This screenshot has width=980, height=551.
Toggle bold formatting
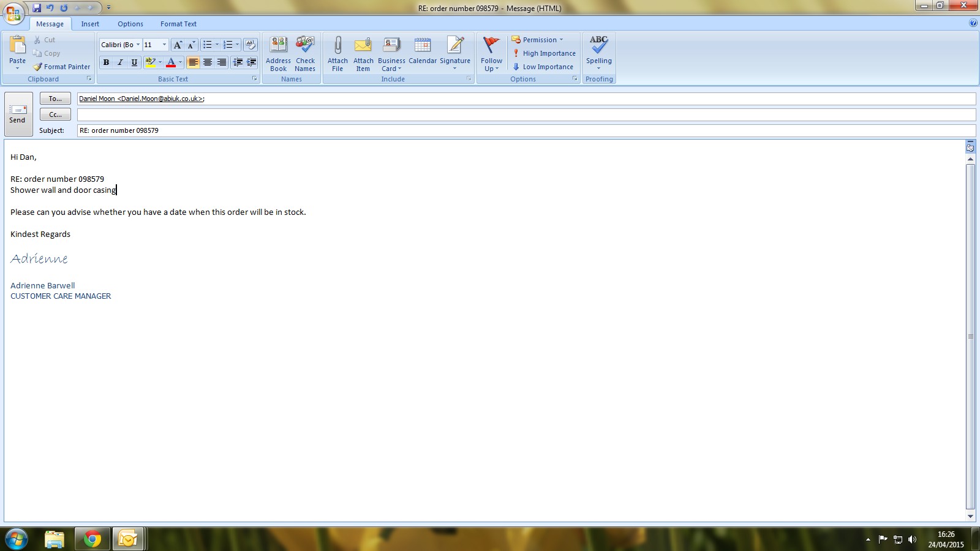tap(106, 62)
